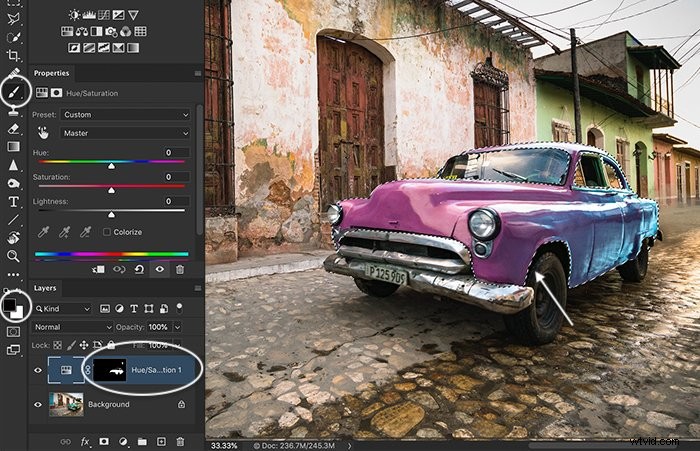Select the Eraser tool
700x451 pixels.
13,129
